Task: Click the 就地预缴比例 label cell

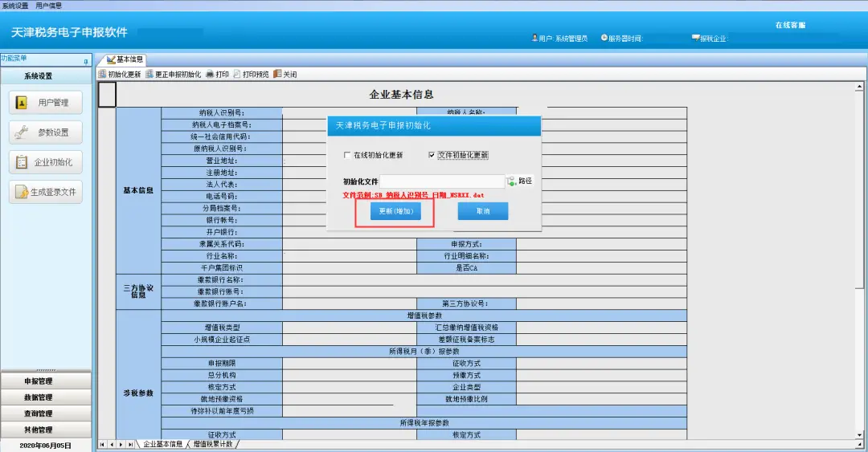Action: point(467,399)
